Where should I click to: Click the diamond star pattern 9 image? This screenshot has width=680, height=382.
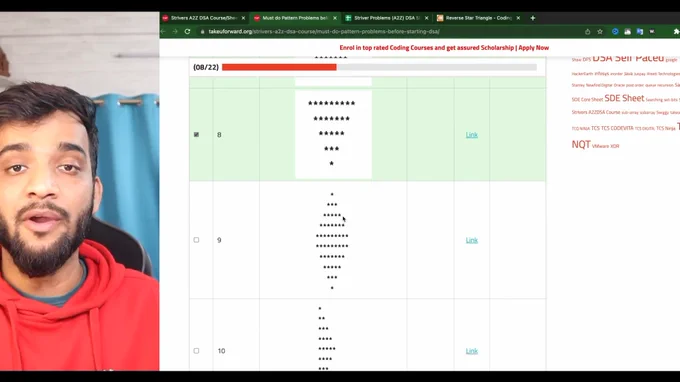tap(332, 241)
